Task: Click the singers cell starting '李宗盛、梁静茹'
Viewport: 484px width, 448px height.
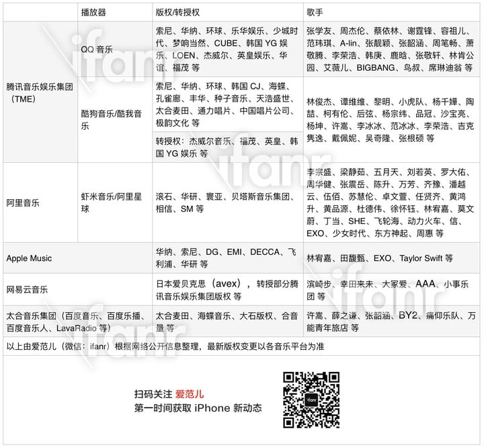Action: [x=391, y=202]
